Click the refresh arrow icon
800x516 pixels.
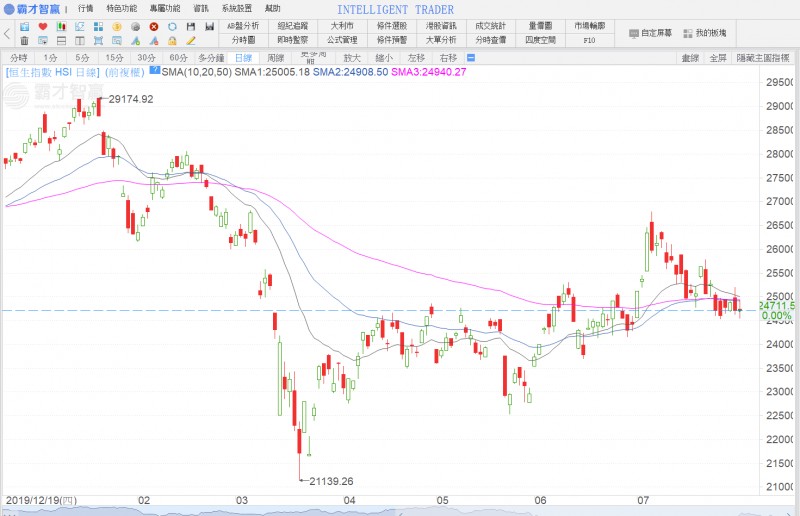(172, 26)
